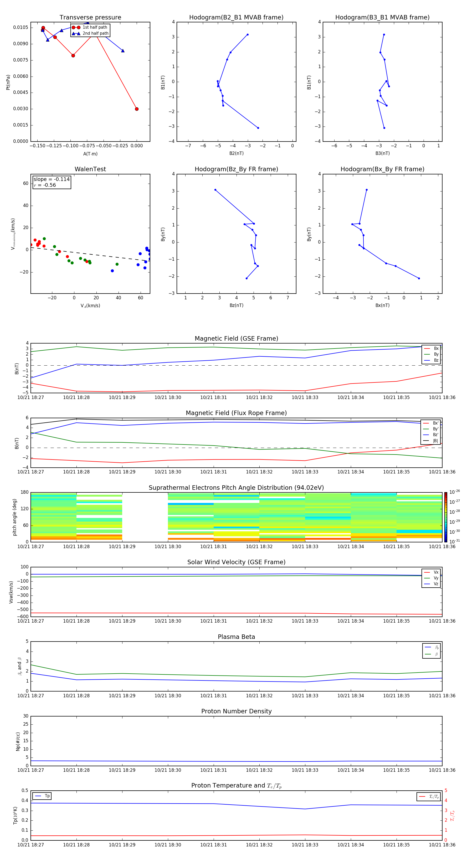Click the '0.0105' tick on pressure axis
The width and height of the screenshot is (473, 868).
pos(20,28)
